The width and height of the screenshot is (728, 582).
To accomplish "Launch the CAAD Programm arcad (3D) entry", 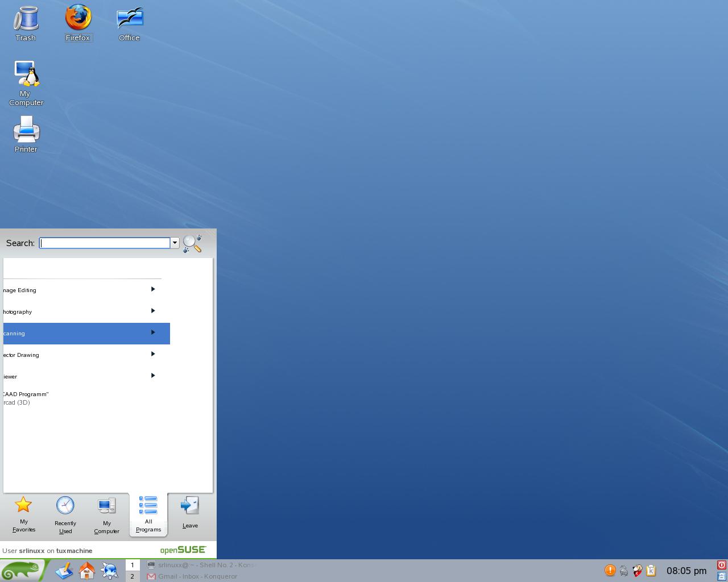I will [86, 398].
